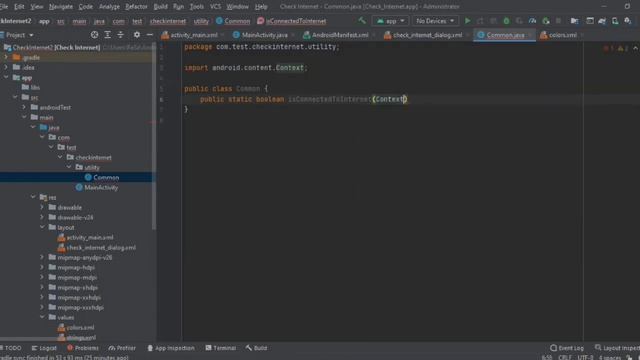This screenshot has width=640, height=360.
Task: Open the Terminal tool window
Action: (x=221, y=348)
